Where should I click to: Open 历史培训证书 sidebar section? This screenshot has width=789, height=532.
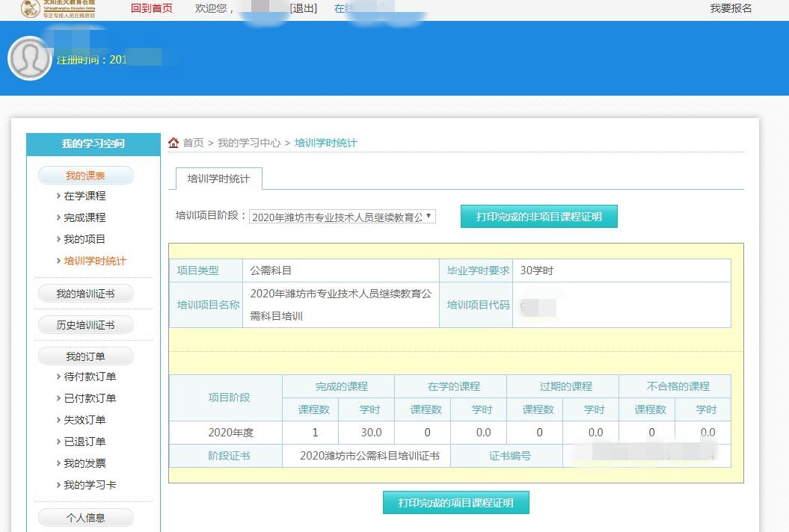(x=85, y=325)
